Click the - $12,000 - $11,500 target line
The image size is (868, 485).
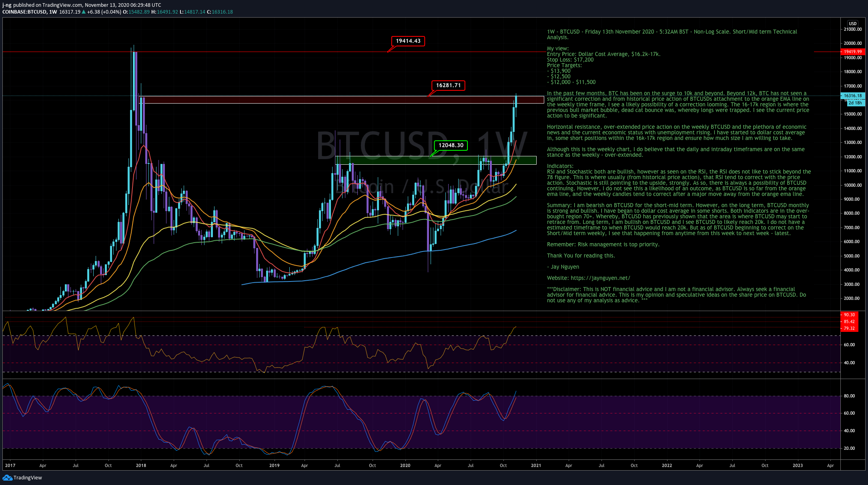tap(571, 82)
